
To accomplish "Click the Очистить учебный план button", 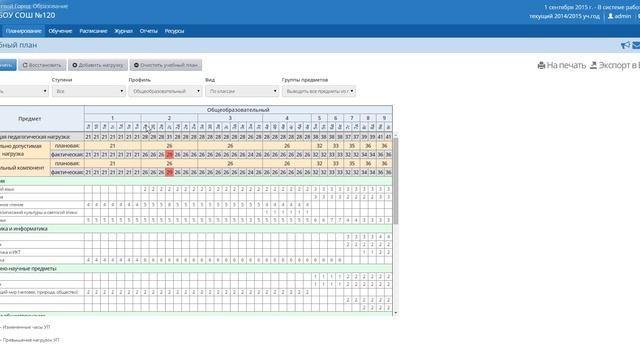I will (x=166, y=65).
